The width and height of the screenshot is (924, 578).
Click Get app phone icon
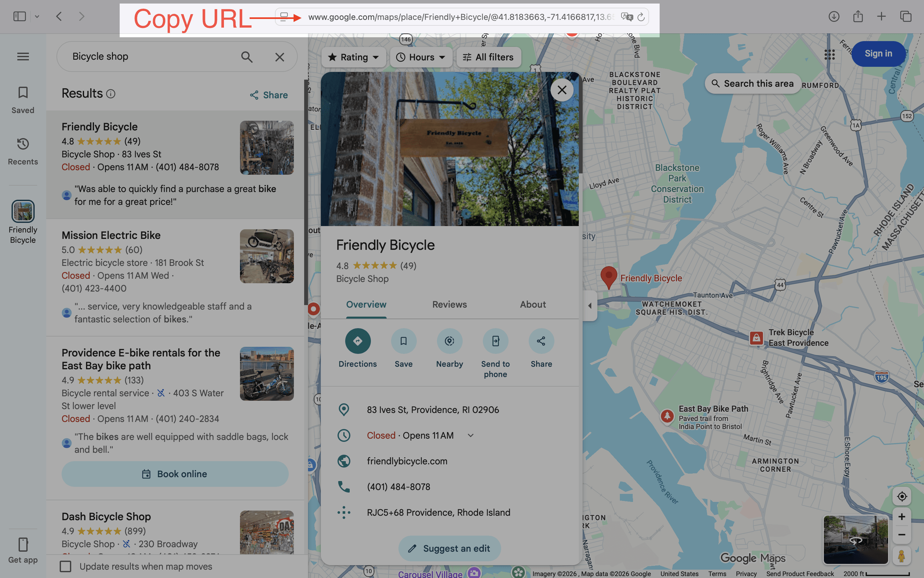(23, 544)
